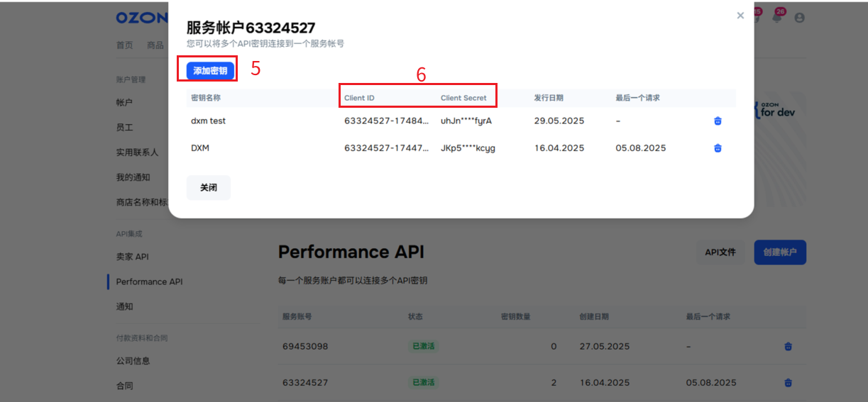The image size is (868, 402).
Task: Go to the 首页 nav tab
Action: 124,45
